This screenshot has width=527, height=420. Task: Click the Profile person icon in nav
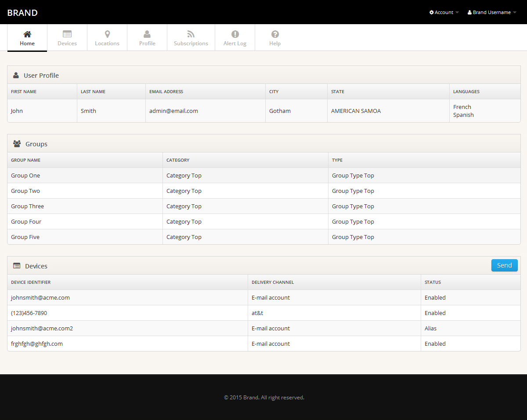(x=147, y=34)
